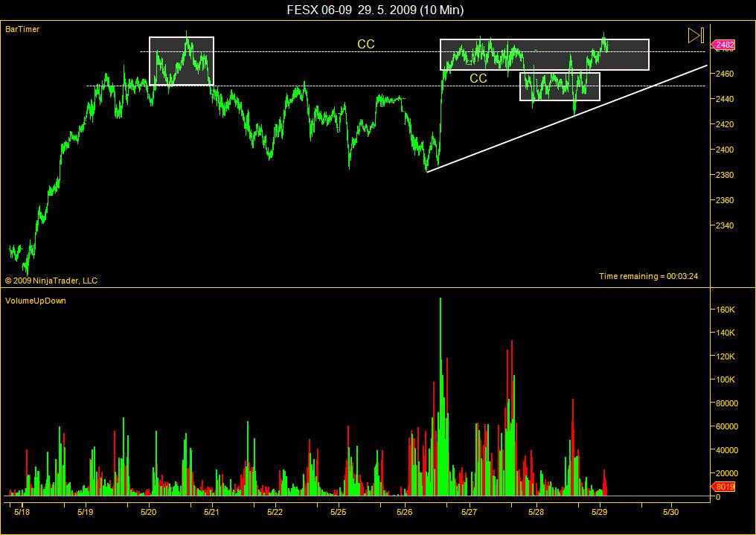The width and height of the screenshot is (756, 535).
Task: Click the 5/26 date on the time axis
Action: tap(404, 512)
